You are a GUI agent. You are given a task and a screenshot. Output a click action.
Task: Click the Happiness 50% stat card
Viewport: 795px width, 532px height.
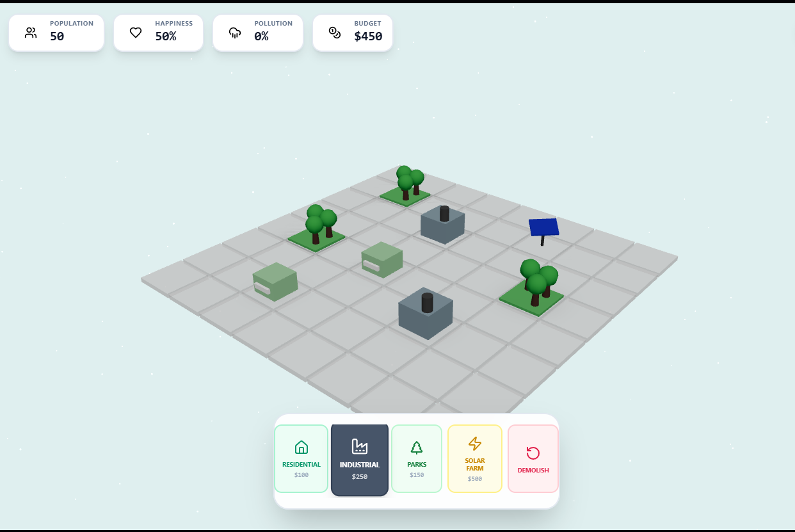[x=158, y=33]
